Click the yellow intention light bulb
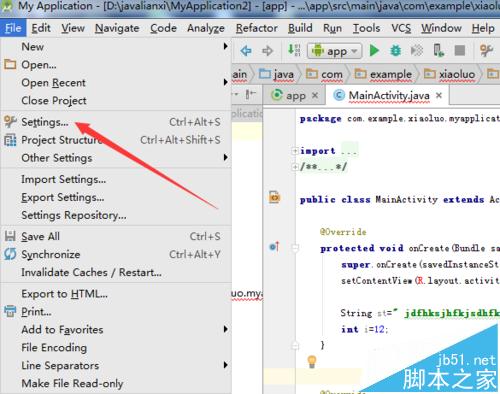The width and height of the screenshot is (500, 394). coord(312,361)
